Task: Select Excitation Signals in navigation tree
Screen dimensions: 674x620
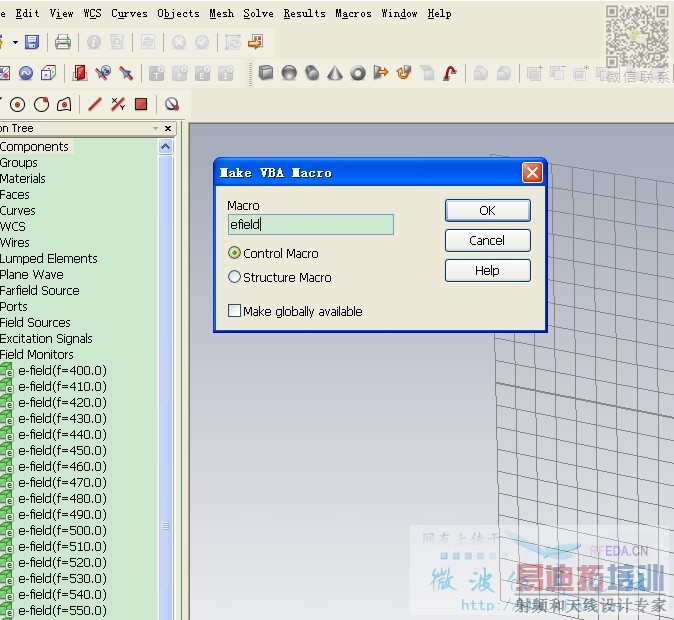Action: [x=46, y=338]
